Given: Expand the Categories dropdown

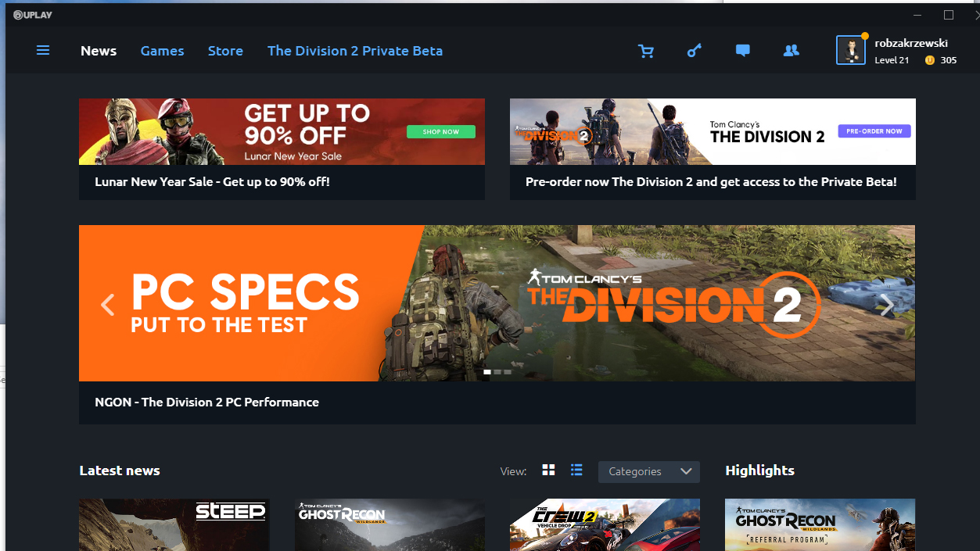Looking at the screenshot, I should 649,471.
